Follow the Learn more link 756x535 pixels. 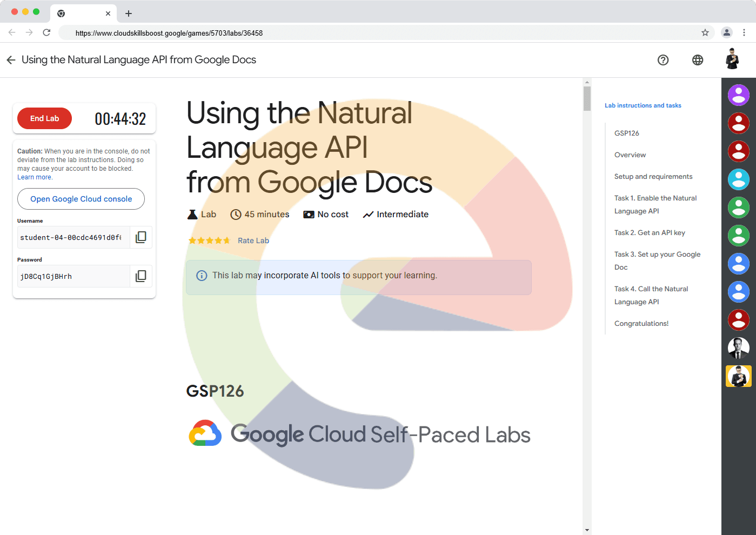click(x=35, y=177)
